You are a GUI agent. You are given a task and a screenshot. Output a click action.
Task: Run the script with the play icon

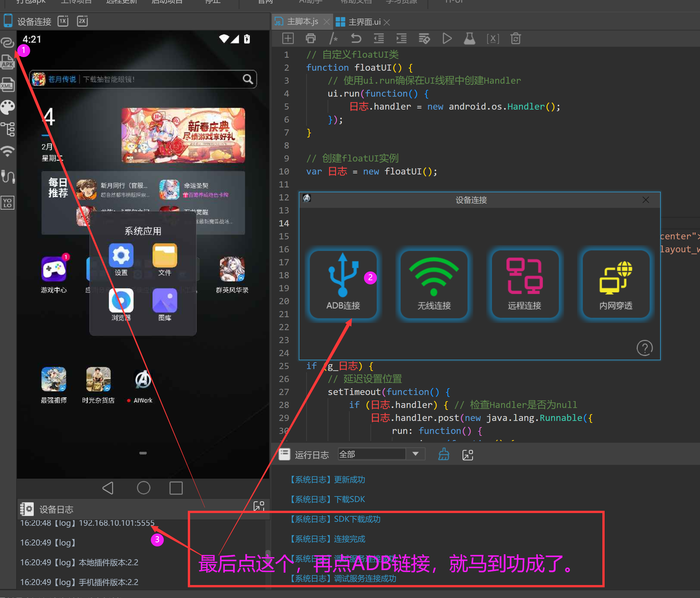447,39
